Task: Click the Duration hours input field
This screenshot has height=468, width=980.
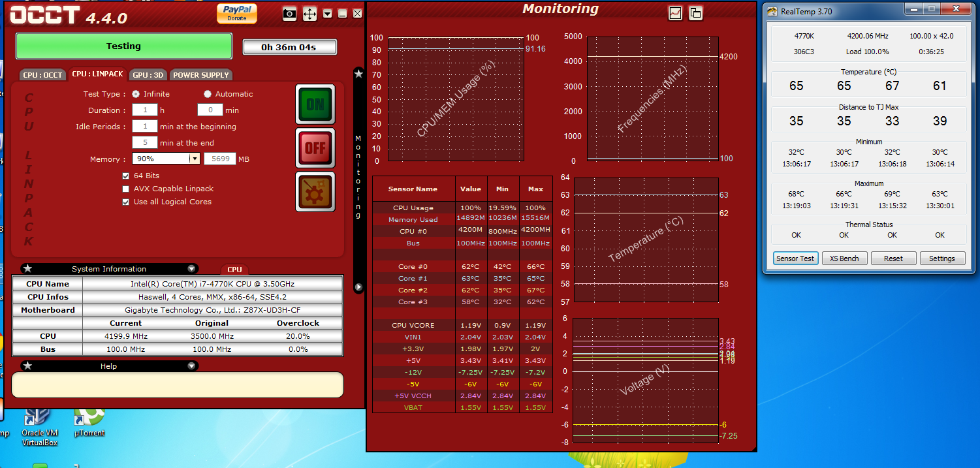Action: [x=145, y=110]
